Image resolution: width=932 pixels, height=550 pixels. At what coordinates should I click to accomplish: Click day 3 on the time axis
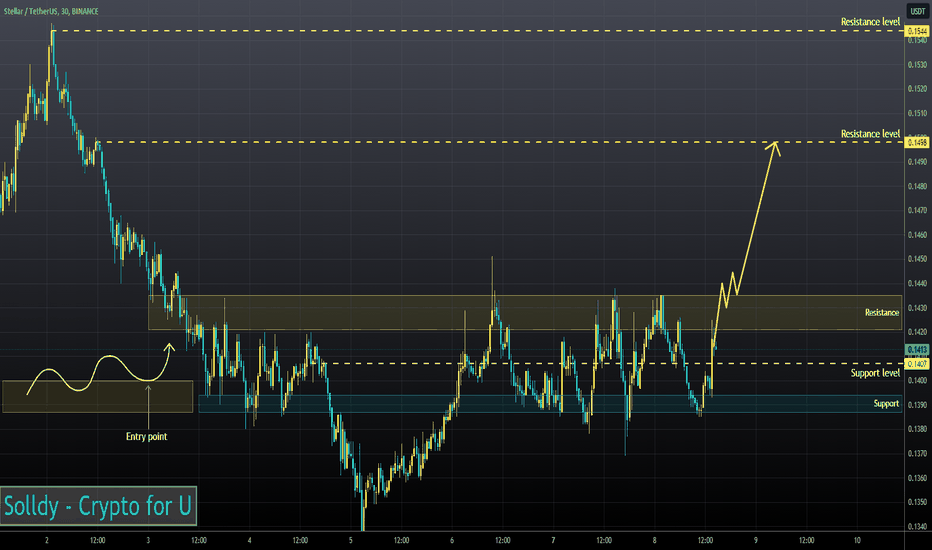point(148,540)
